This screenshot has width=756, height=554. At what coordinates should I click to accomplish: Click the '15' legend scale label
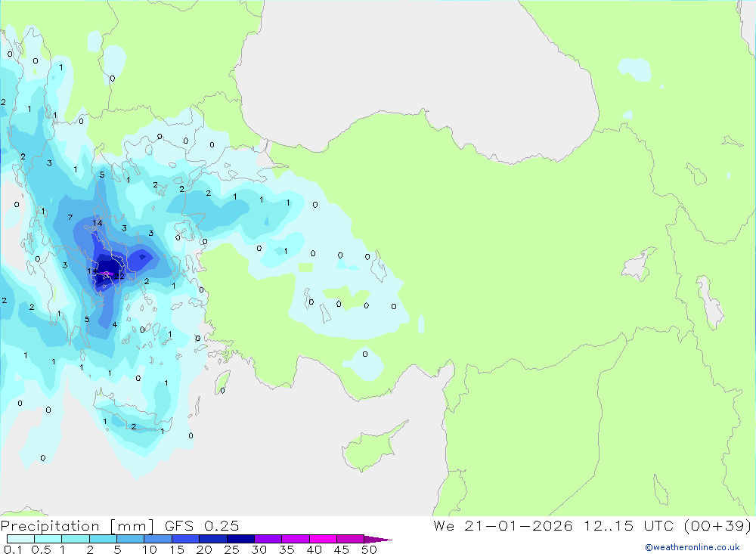pos(177,549)
